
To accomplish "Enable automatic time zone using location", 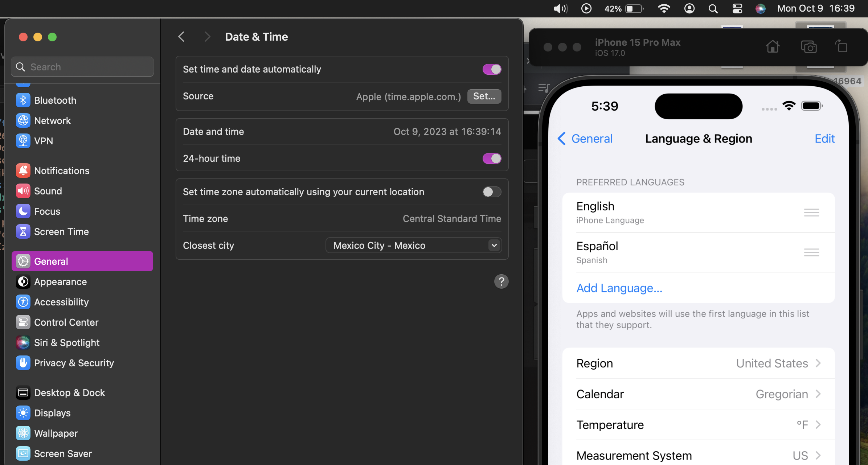I will [x=492, y=192].
